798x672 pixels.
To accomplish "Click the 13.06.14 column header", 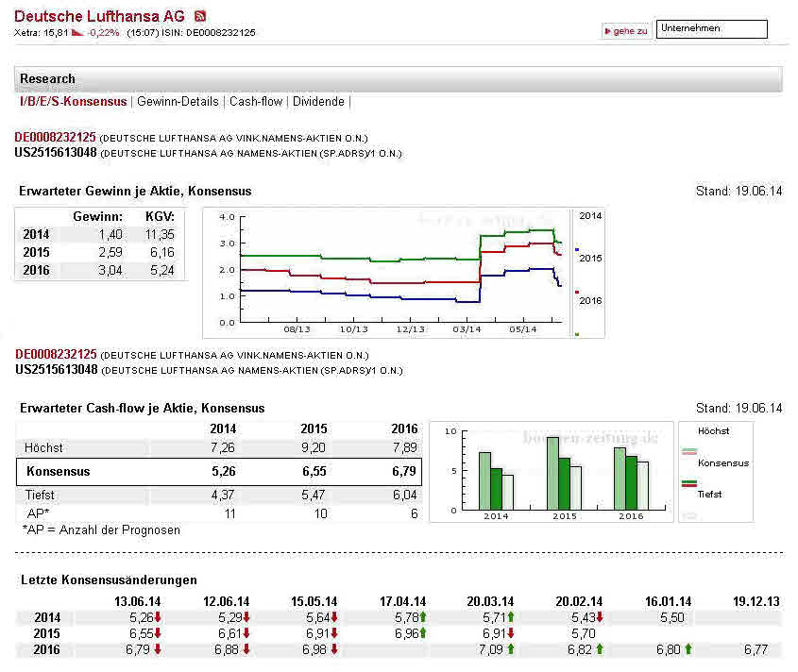I will 137,601.
